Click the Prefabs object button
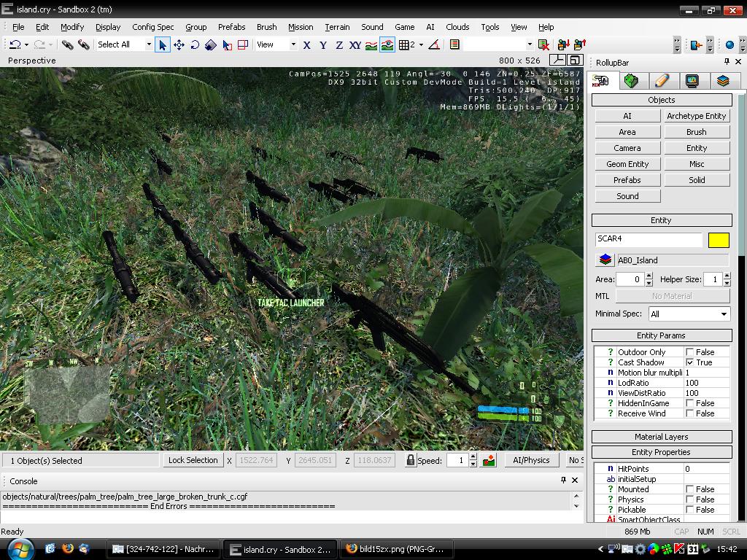Image resolution: width=747 pixels, height=560 pixels. (627, 180)
